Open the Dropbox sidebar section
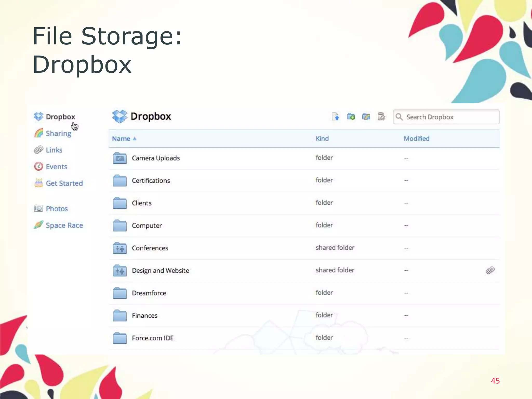 pos(60,117)
